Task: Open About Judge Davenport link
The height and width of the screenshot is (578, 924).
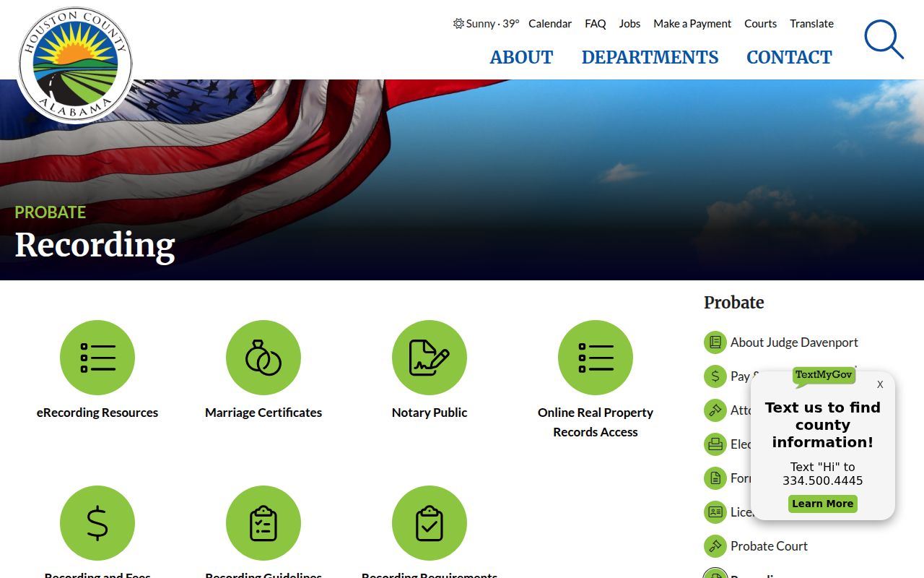Action: [794, 342]
